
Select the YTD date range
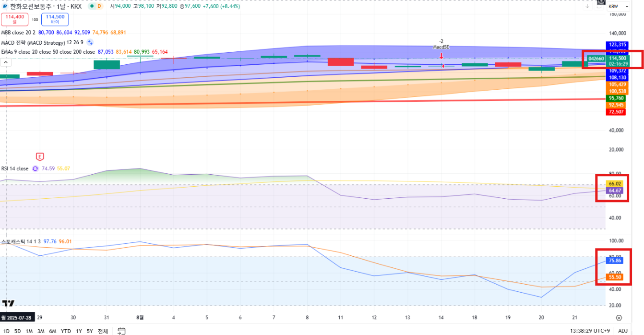(66, 331)
